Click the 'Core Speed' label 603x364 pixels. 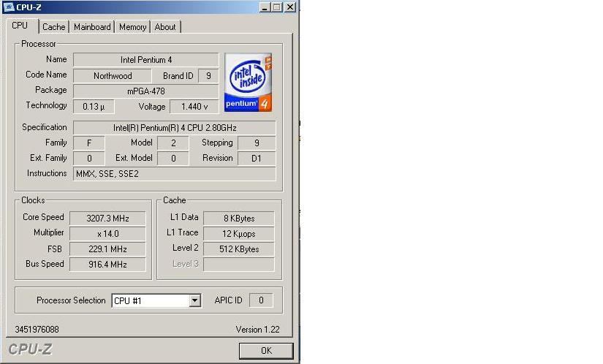[43, 217]
